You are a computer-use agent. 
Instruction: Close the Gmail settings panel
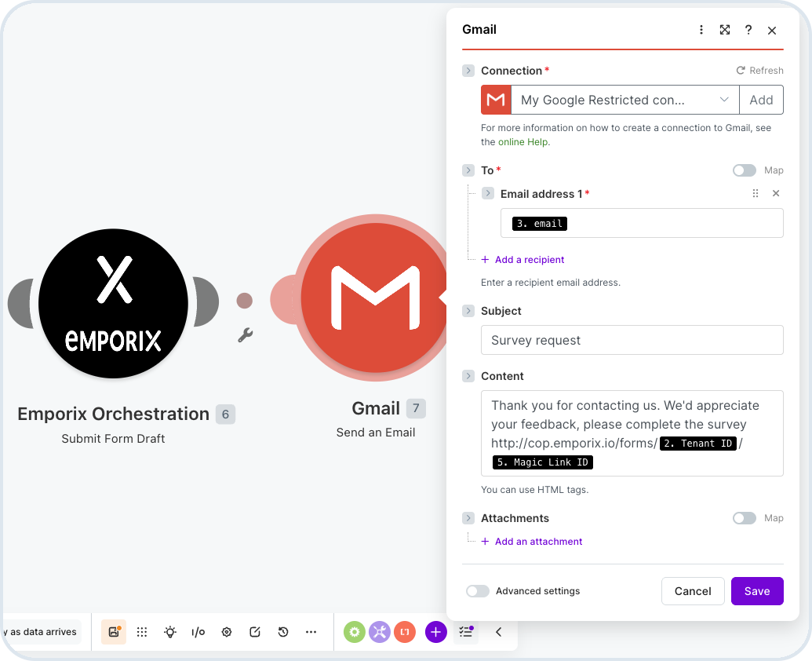tap(772, 31)
